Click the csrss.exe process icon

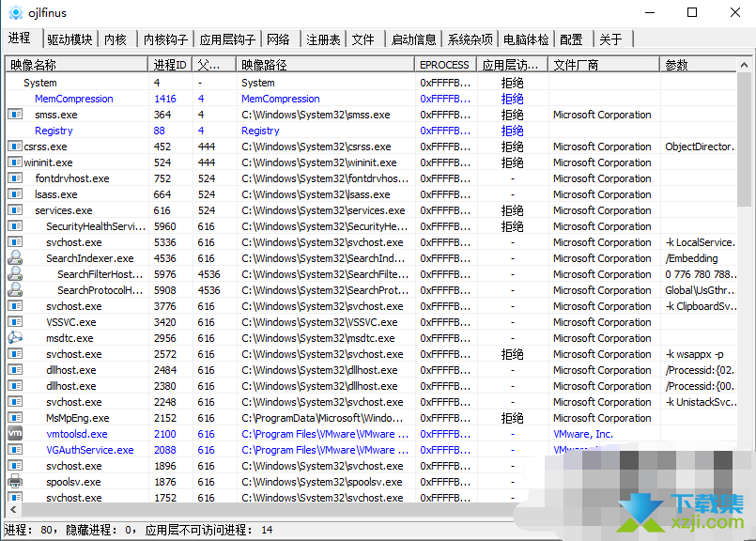click(15, 147)
